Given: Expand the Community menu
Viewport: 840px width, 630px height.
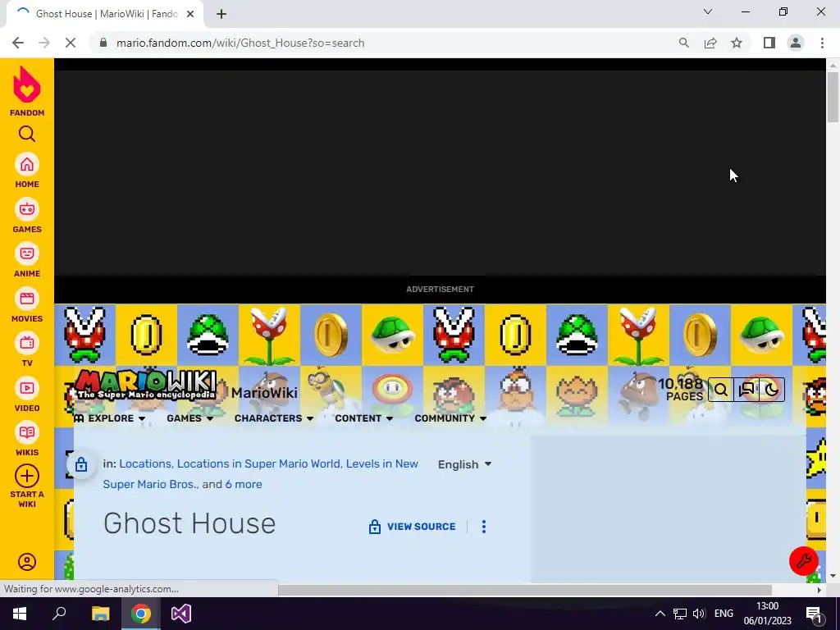Looking at the screenshot, I should pos(450,418).
